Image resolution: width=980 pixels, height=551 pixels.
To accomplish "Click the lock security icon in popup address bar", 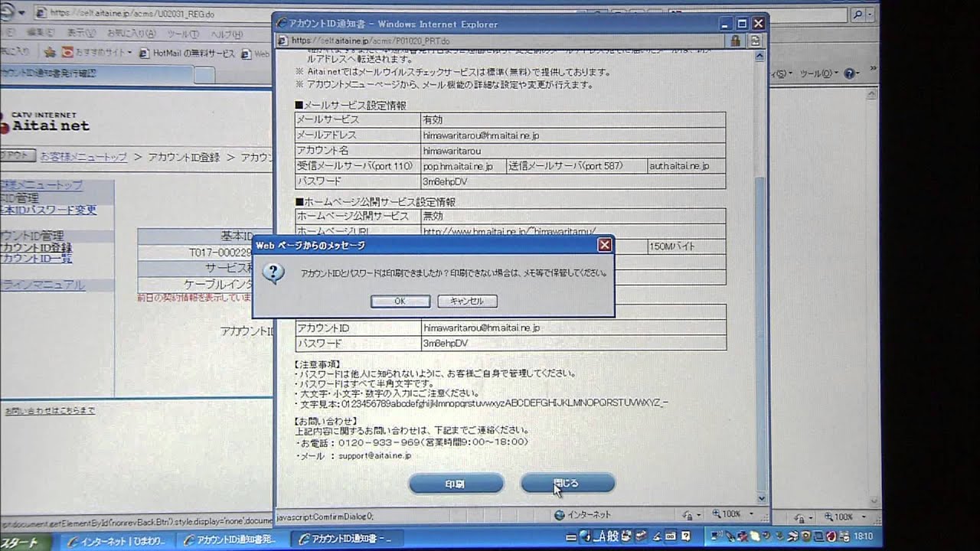I will [x=735, y=41].
